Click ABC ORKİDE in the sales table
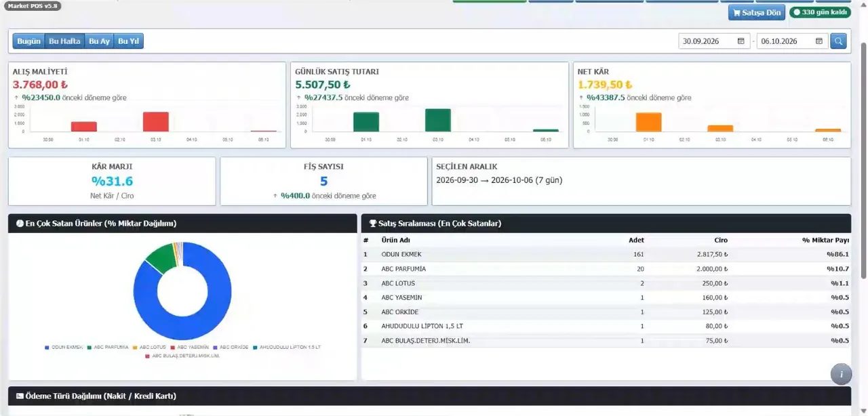The height and width of the screenshot is (416, 868). (x=606, y=312)
